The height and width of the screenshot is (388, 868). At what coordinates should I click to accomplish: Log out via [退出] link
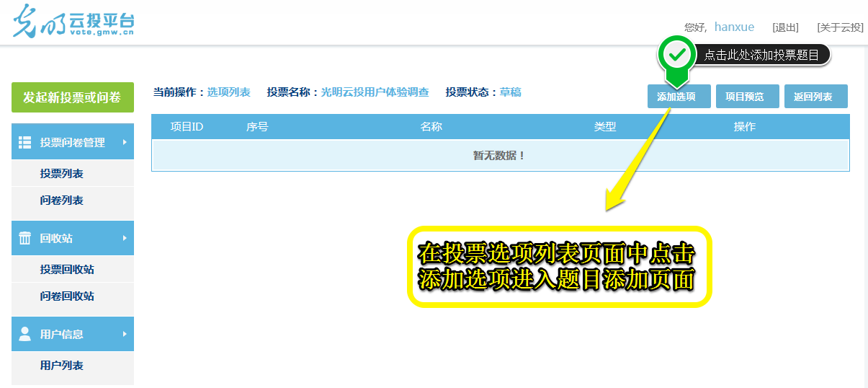tap(785, 27)
